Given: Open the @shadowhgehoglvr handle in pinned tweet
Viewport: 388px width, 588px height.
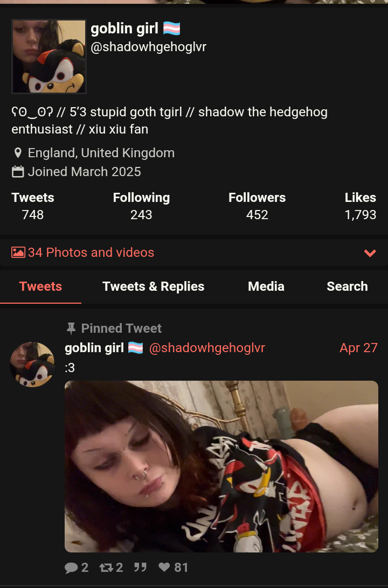Looking at the screenshot, I should tap(207, 348).
